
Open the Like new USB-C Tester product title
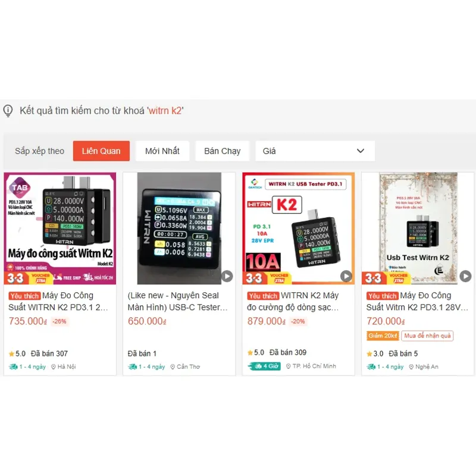coord(177,302)
